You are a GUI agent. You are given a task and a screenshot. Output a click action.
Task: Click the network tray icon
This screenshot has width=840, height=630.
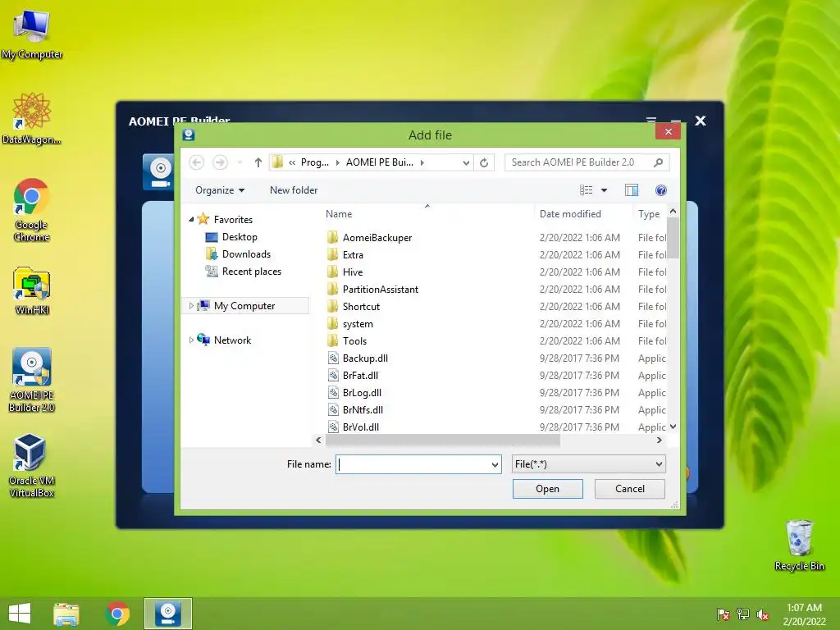click(x=743, y=614)
